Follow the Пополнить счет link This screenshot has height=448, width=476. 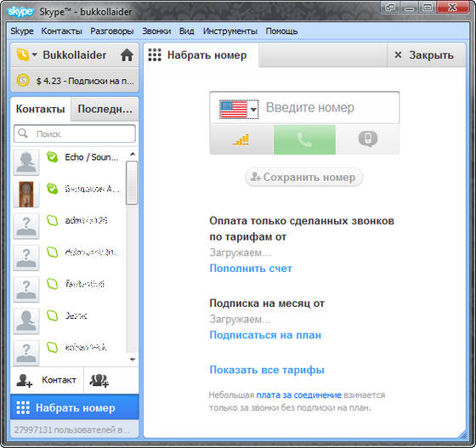tap(251, 269)
